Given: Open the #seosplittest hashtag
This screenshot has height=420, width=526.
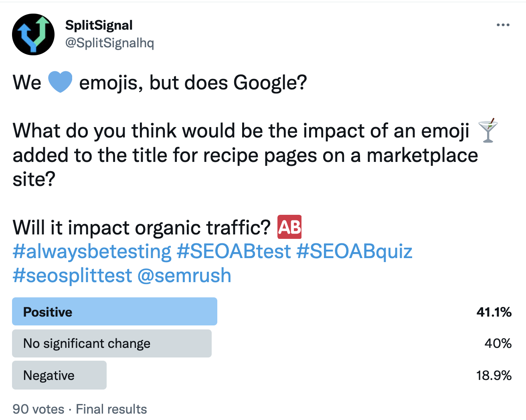Looking at the screenshot, I should 72,276.
